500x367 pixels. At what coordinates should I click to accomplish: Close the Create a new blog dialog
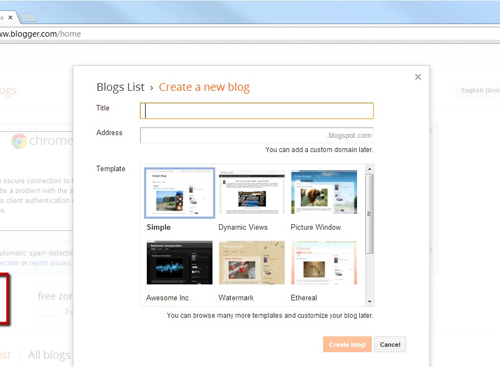point(418,77)
